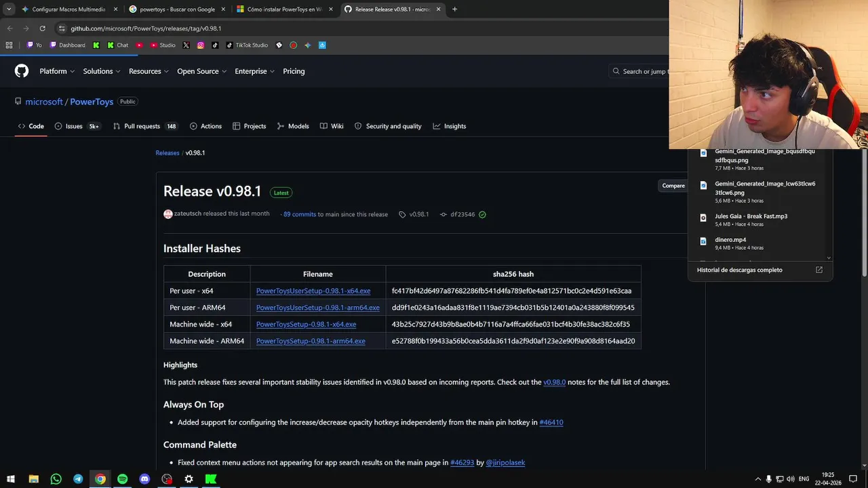Switch to 'powertoys - Buscar con Google' tab
This screenshot has width=868, height=488.
point(177,9)
